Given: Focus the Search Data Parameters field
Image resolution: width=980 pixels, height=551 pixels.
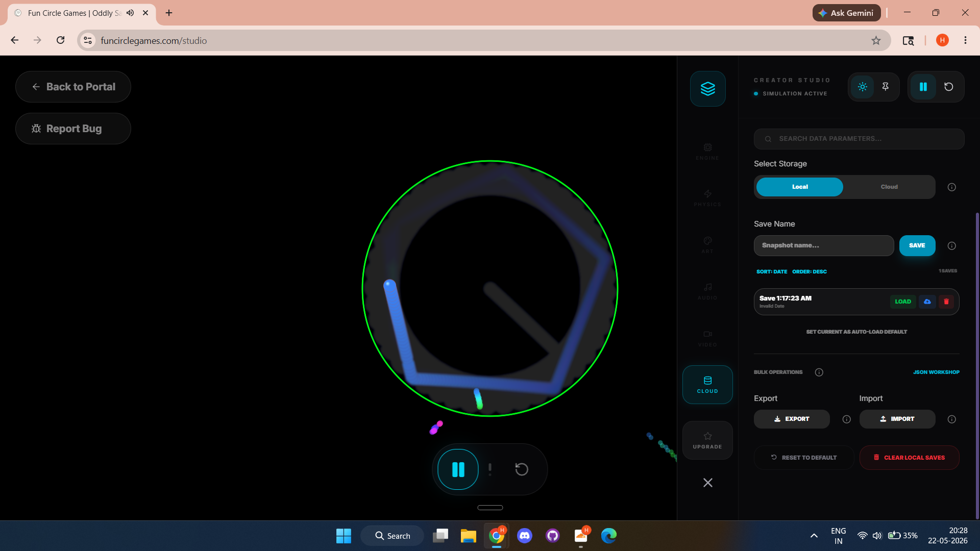Looking at the screenshot, I should click(x=859, y=139).
